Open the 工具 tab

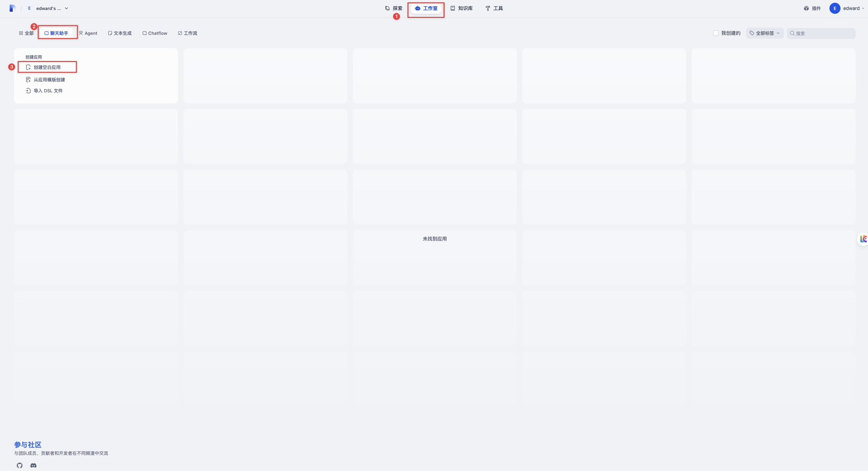click(x=494, y=8)
